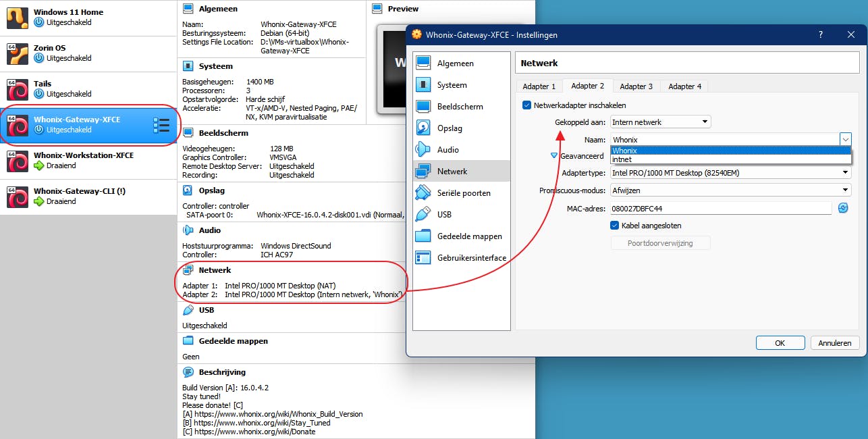Click the Opslag heading in details pane
Image resolution: width=868 pixels, height=439 pixels.
(212, 190)
